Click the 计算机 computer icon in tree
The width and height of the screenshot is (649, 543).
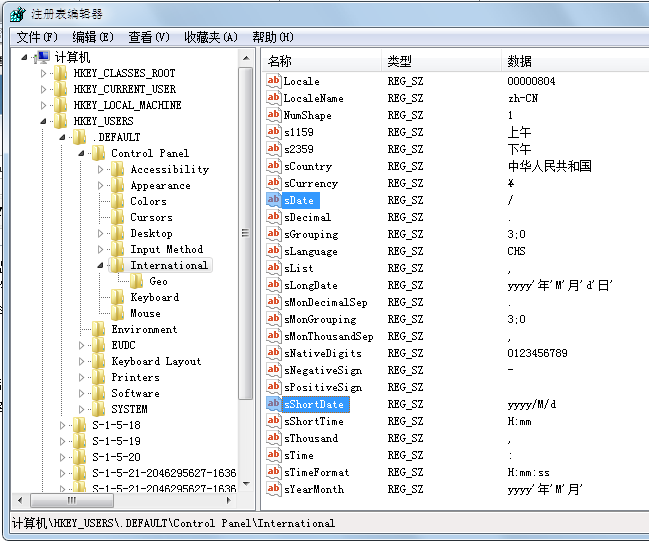[x=43, y=57]
